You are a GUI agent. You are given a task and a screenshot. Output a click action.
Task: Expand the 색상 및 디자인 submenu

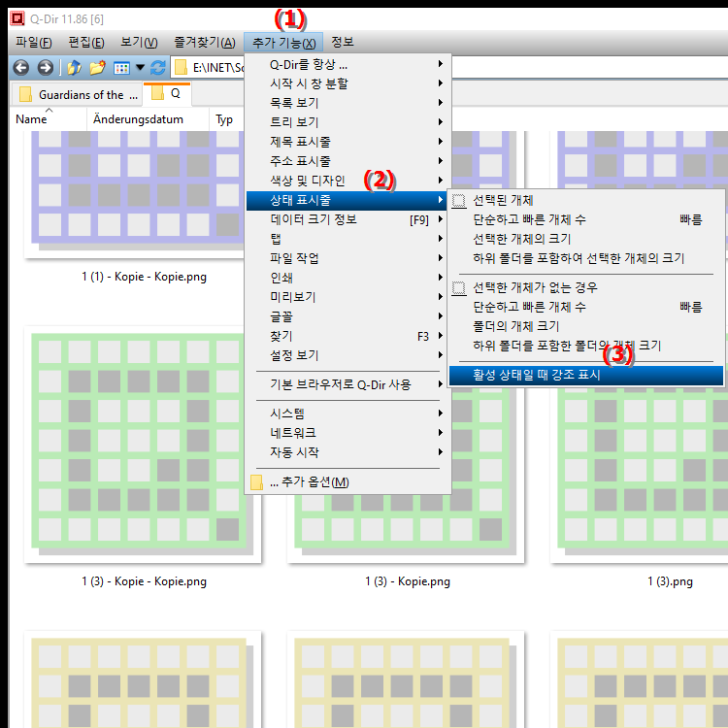coord(347,181)
